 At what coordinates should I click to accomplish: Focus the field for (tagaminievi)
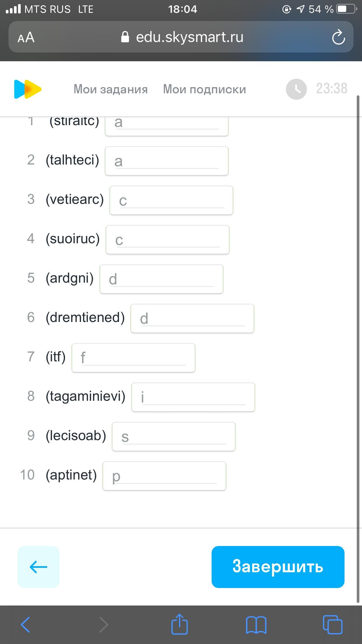[193, 397]
